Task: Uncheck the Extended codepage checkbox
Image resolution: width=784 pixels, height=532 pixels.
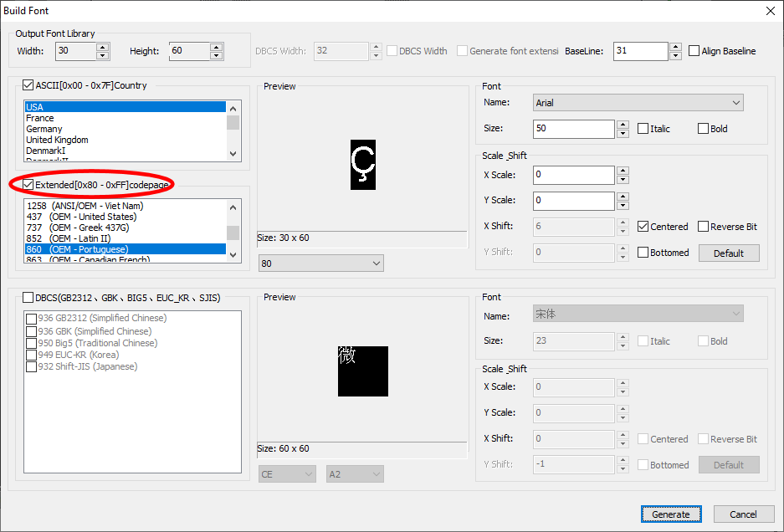Action: coord(29,184)
